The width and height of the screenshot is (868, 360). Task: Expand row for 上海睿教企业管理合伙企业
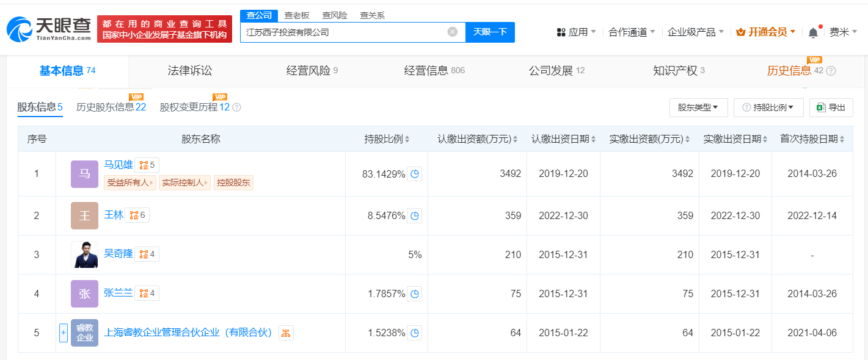[x=63, y=333]
